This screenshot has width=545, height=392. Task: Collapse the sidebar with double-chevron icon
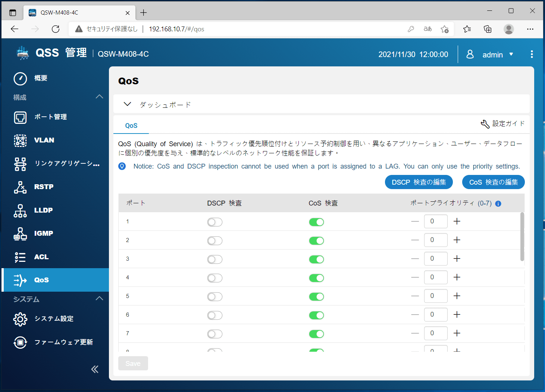[x=95, y=369]
